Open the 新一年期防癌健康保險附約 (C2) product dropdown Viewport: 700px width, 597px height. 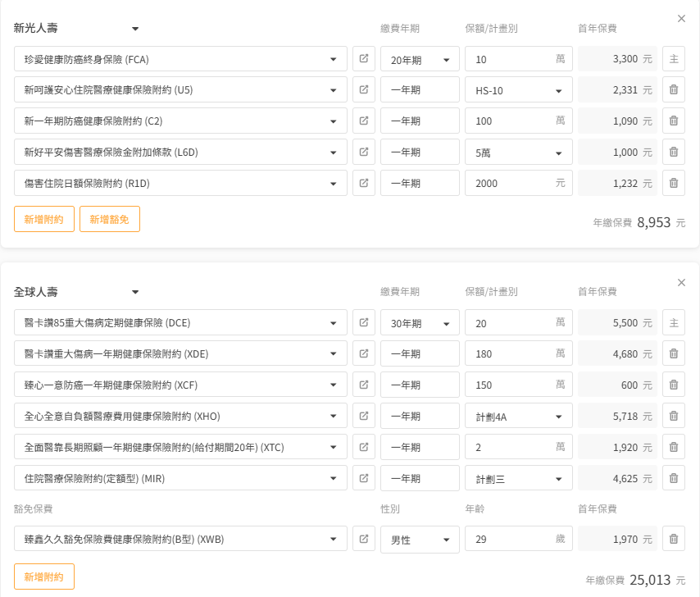180,121
